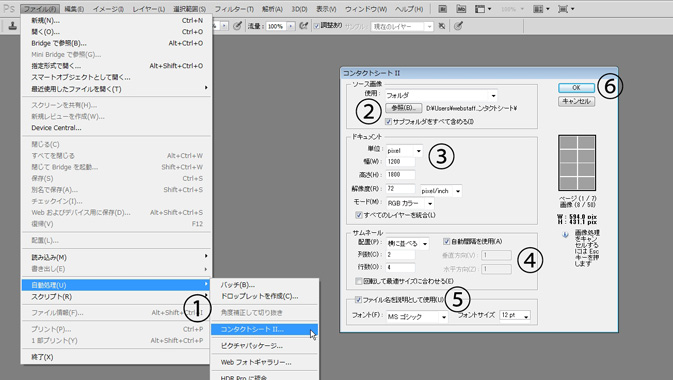Toggle the tablet pressure for opacity icon
Image resolution: width=673 pixels, height=380 pixels.
pyautogui.click(x=237, y=26)
